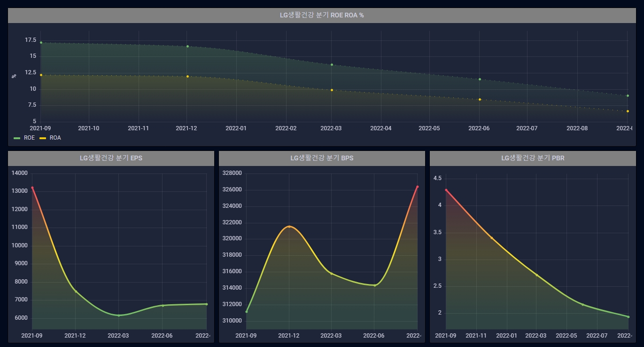Click the 14000 y-axis label in EPS chart

coord(20,173)
